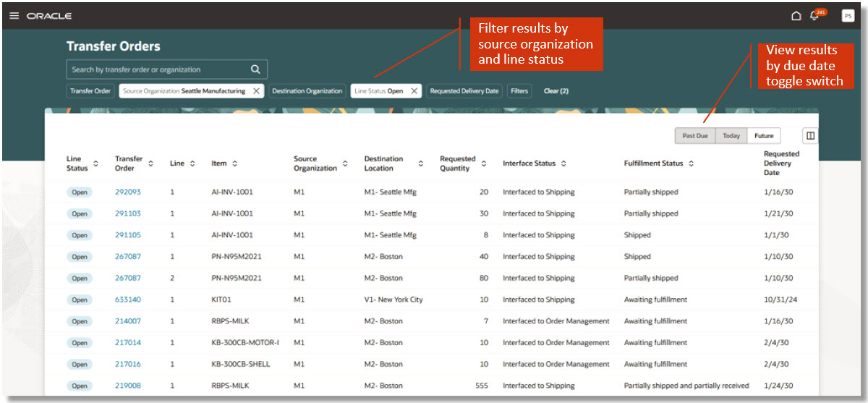Sort by Line Status column
Image resolution: width=868 pixels, height=403 pixels.
pos(95,164)
